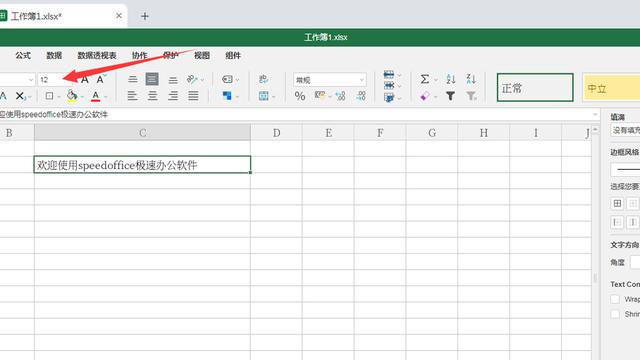640x360 pixels.
Task: Expand autosum dropdown arrow
Action: [x=436, y=80]
